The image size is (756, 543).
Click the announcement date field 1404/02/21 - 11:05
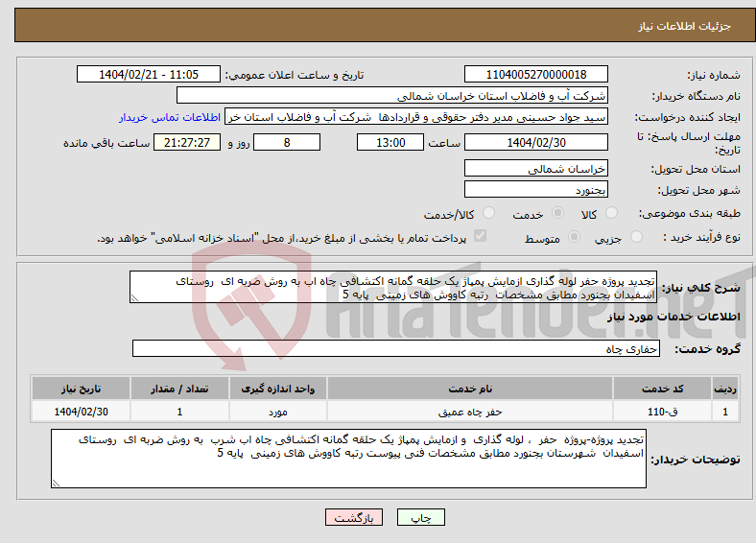(149, 74)
